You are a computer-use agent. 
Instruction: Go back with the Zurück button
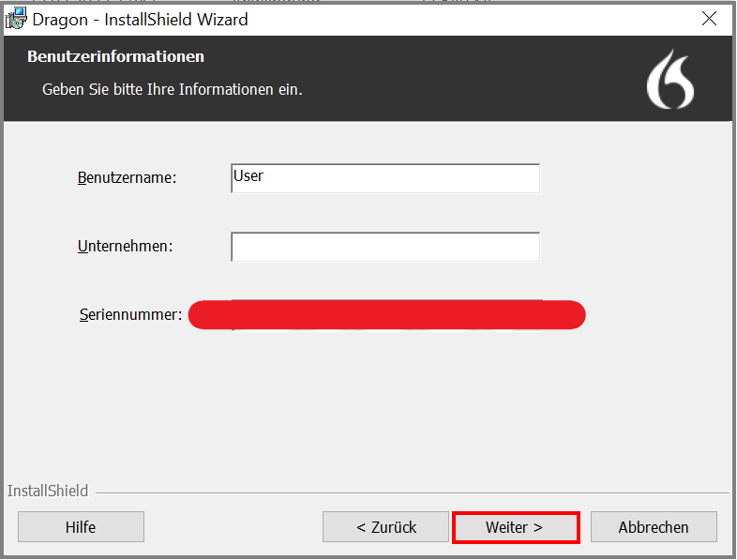(385, 527)
